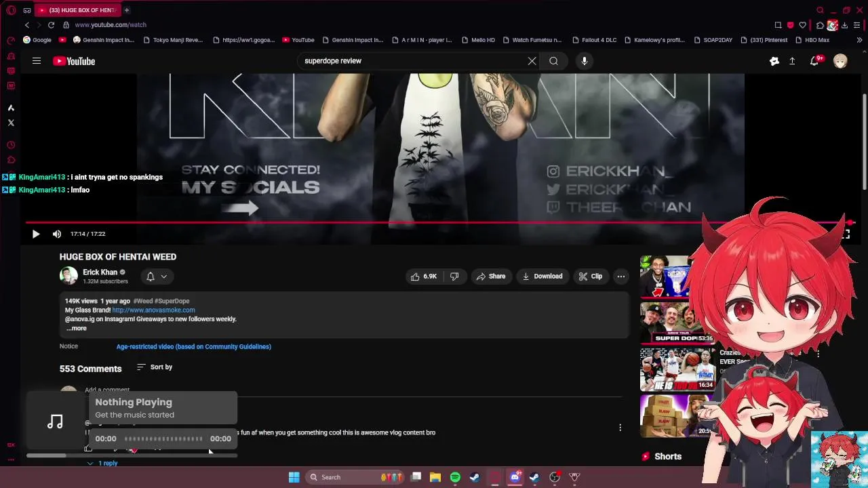
Task: Reload the current page
Action: 51,25
